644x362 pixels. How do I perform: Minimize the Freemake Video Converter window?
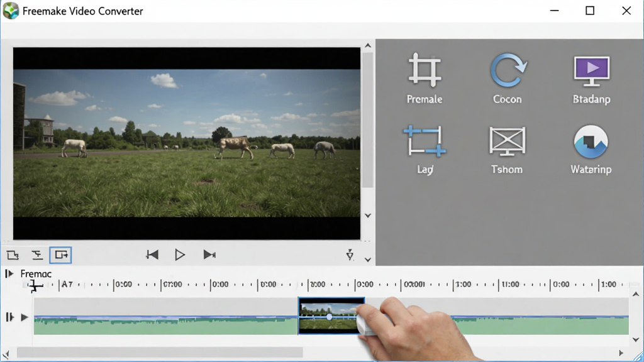point(555,11)
